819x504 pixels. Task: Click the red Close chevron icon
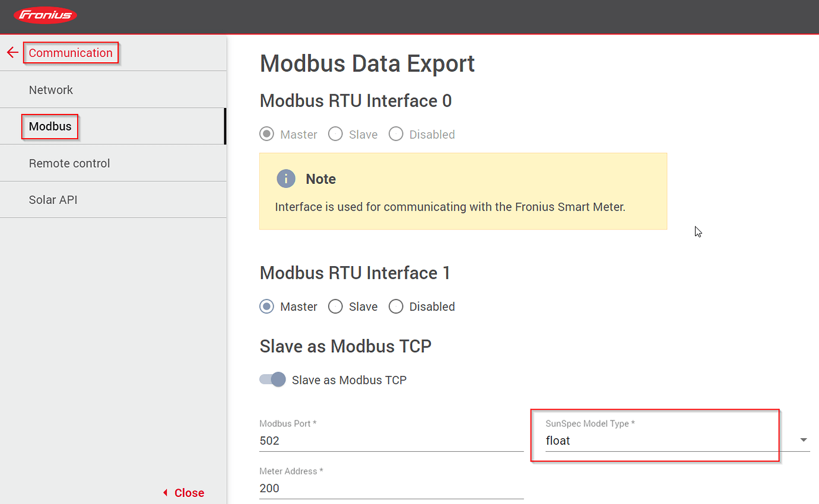tap(165, 493)
